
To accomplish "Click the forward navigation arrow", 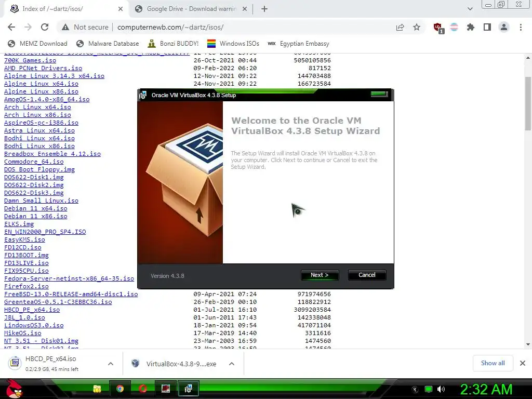I will tap(28, 27).
